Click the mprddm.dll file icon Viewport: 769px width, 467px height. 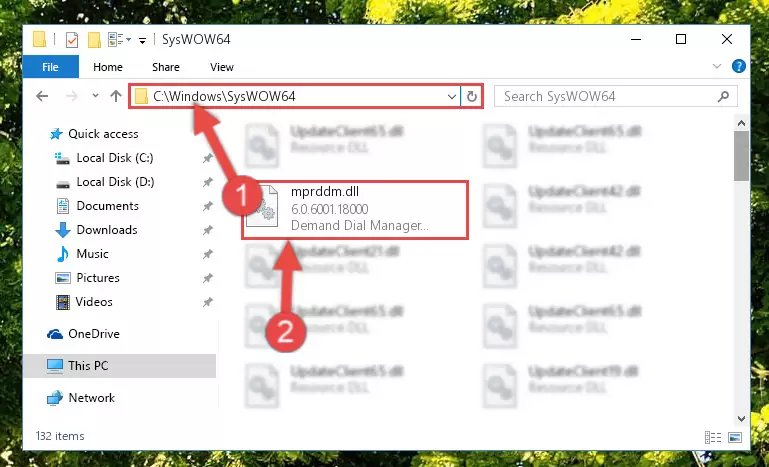click(262, 207)
